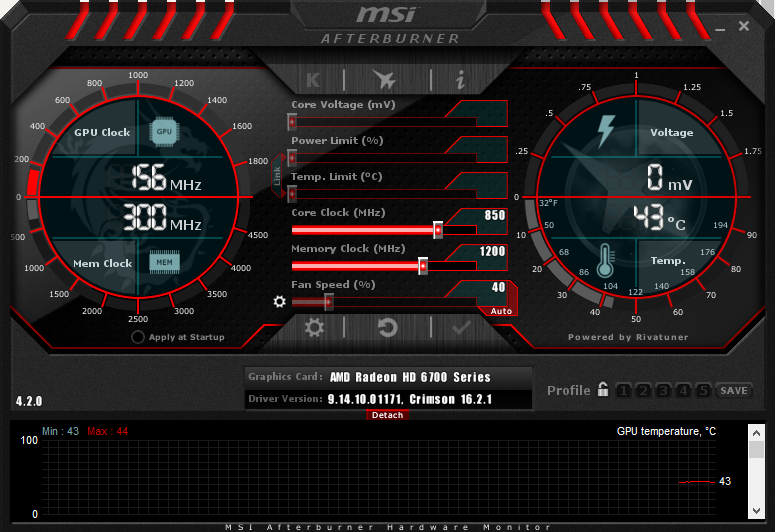Toggle the fan speed Auto button
Viewport: 775px width, 532px height.
(501, 311)
